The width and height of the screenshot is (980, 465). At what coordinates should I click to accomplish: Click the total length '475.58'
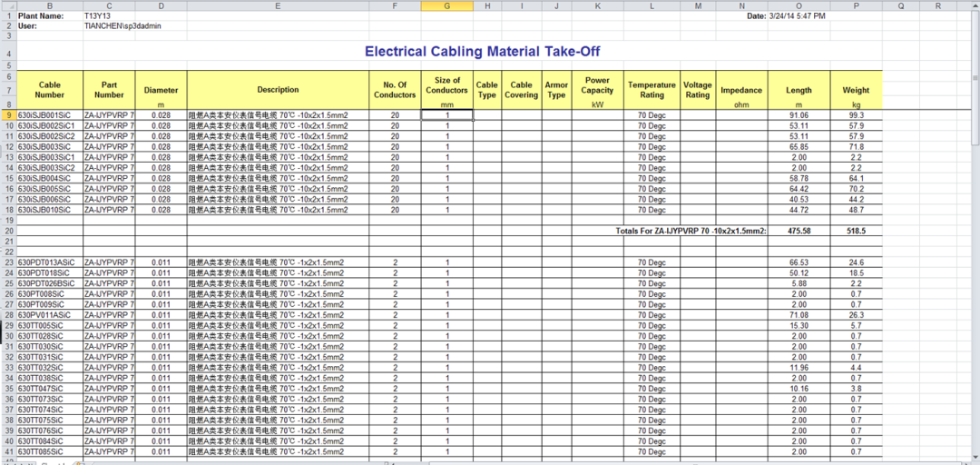(x=799, y=231)
